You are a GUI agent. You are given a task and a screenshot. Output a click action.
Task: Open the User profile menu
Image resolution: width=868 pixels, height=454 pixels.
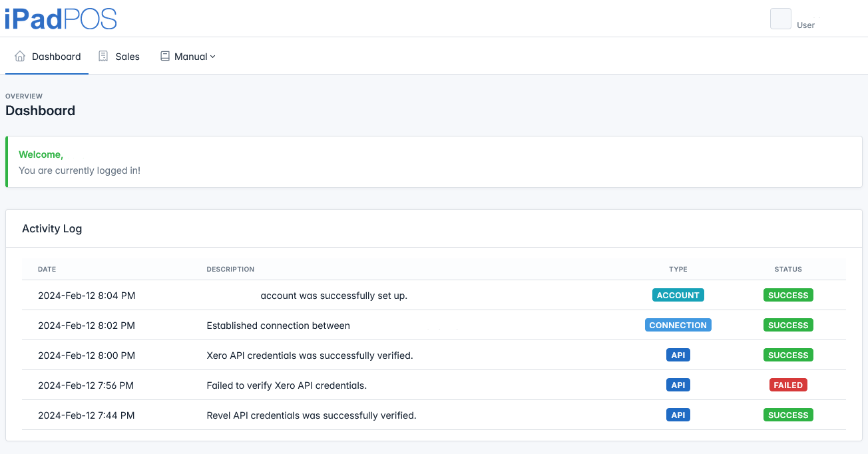coord(805,25)
